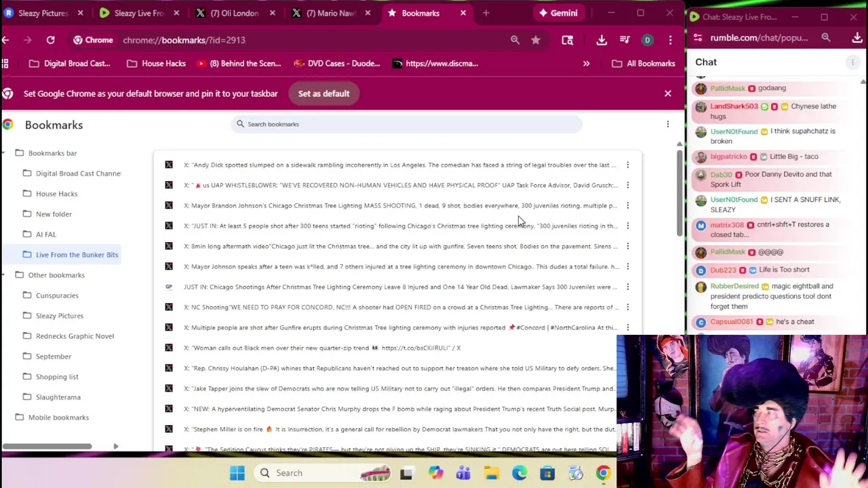868x488 pixels.
Task: Open the Digital Broad Cast folder on the bookmarks bar
Action: click(x=70, y=64)
